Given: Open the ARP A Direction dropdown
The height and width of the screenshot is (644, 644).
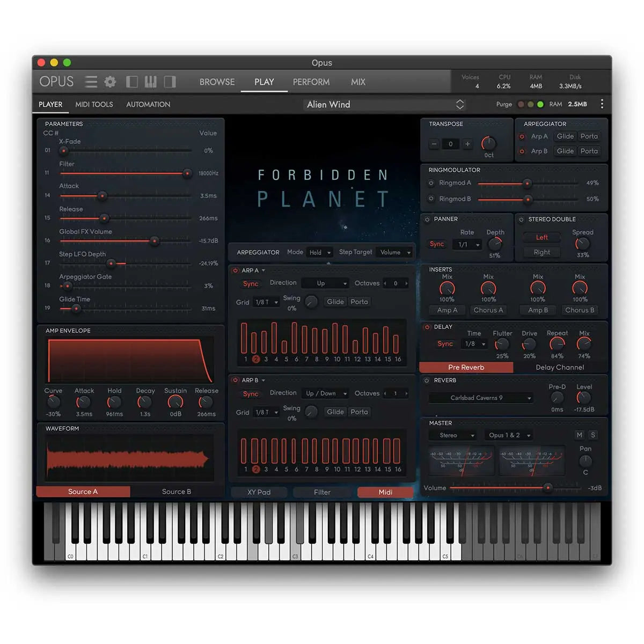Looking at the screenshot, I should (x=325, y=283).
